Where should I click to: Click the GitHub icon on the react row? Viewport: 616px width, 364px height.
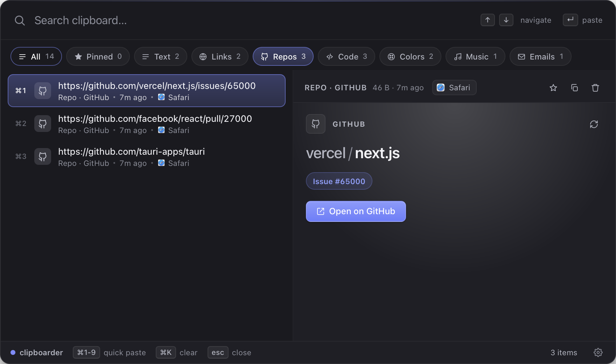tap(43, 124)
